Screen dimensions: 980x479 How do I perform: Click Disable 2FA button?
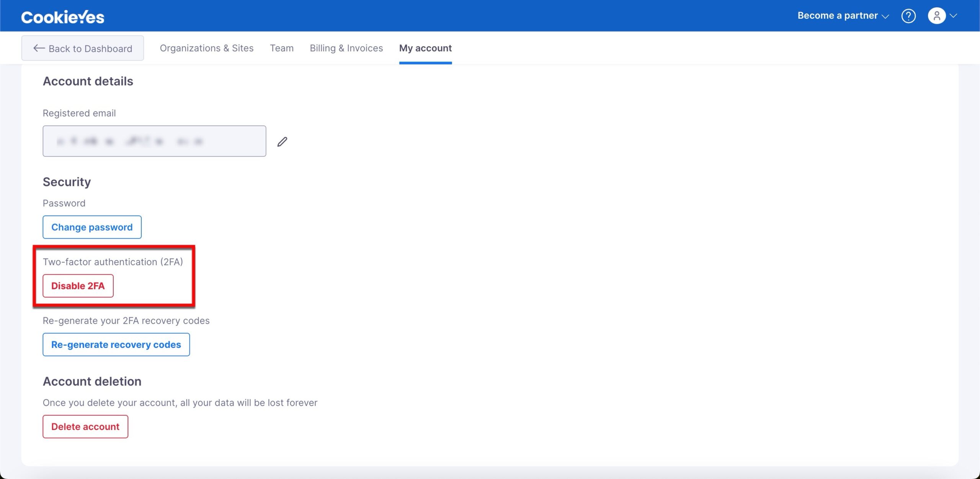point(78,285)
